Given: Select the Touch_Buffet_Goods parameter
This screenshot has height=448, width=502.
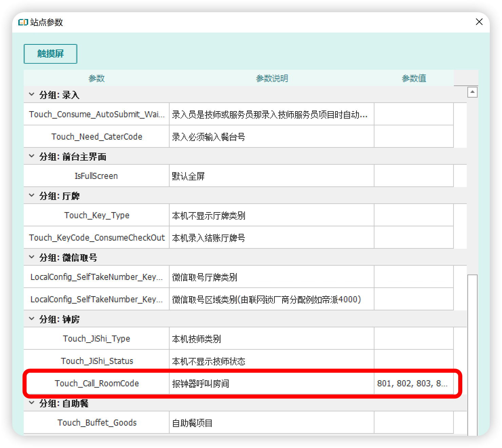Looking at the screenshot, I should 97,423.
